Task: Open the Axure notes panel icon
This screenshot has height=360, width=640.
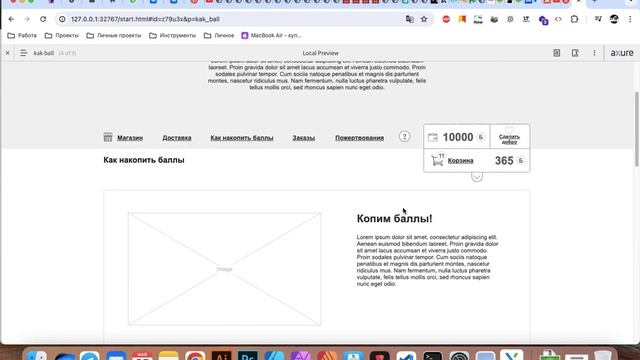Action: [557, 53]
